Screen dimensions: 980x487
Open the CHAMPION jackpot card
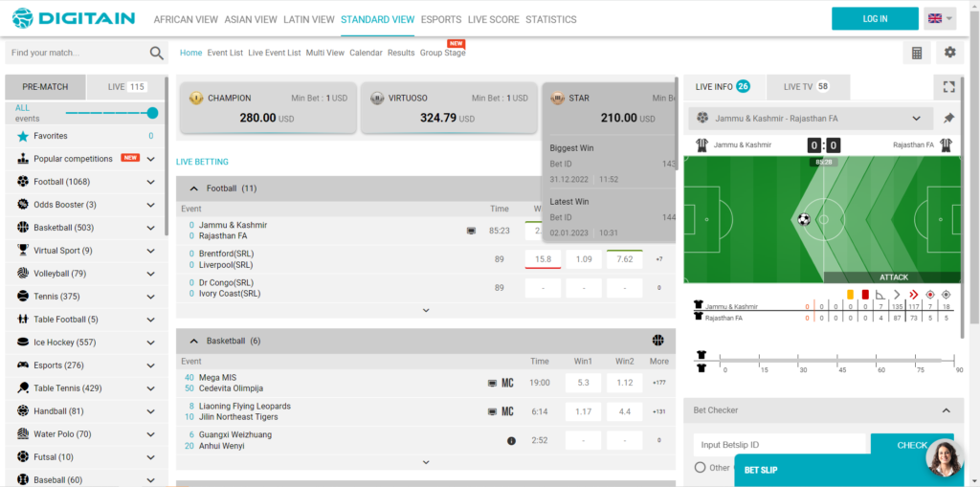(x=268, y=108)
